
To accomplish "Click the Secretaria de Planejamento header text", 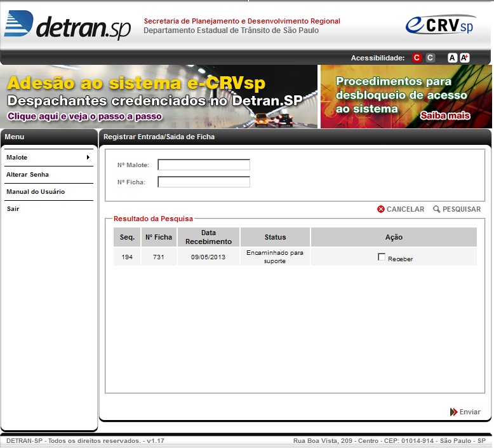I will point(242,21).
